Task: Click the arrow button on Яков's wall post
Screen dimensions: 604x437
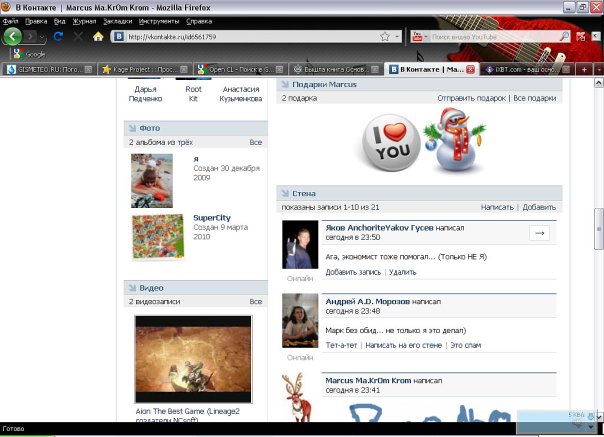Action: click(x=540, y=233)
